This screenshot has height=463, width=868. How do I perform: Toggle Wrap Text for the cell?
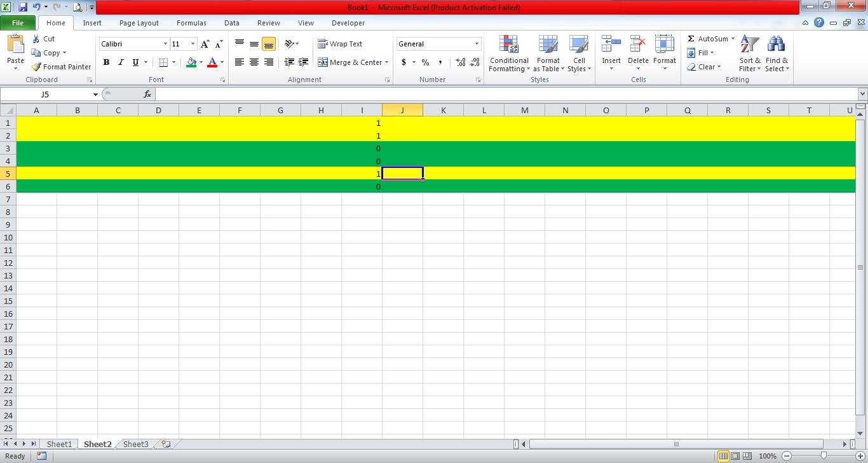coord(340,44)
